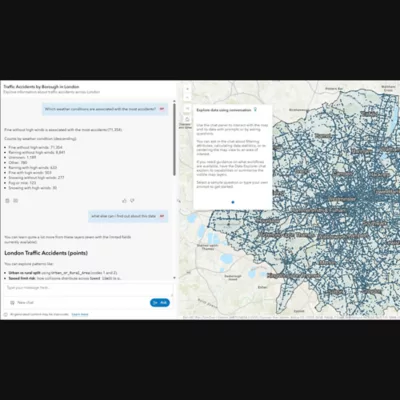Click the map zoom in button
400x400 pixels.
click(187, 89)
